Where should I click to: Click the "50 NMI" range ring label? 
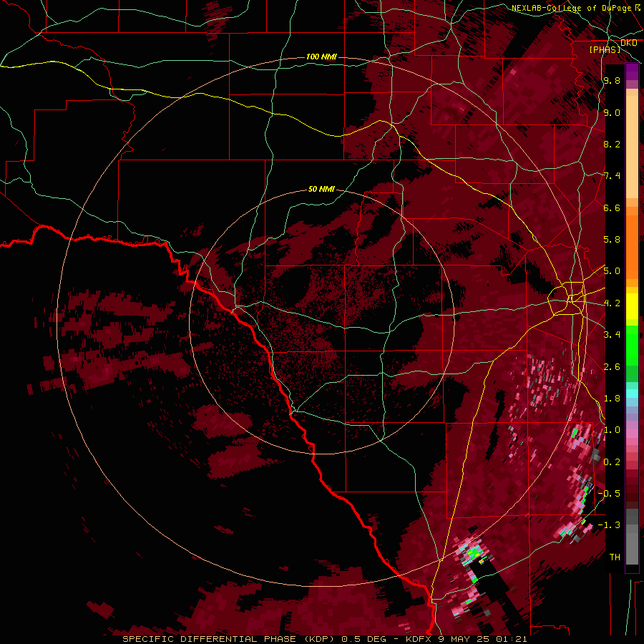coord(321,189)
